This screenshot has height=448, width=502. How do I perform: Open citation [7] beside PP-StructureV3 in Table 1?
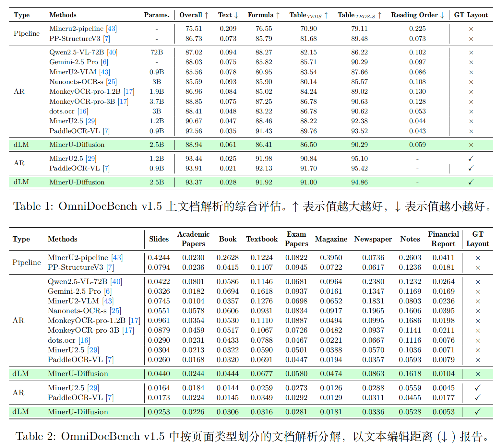[x=107, y=39]
